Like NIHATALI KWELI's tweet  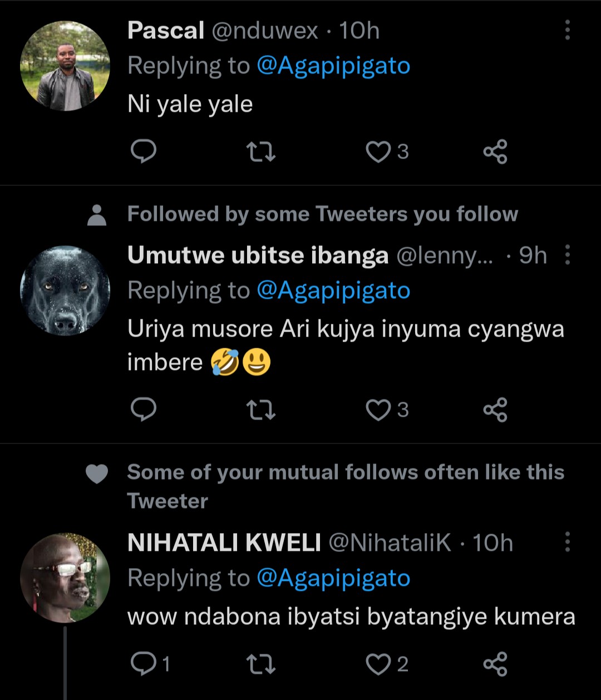coord(378,663)
